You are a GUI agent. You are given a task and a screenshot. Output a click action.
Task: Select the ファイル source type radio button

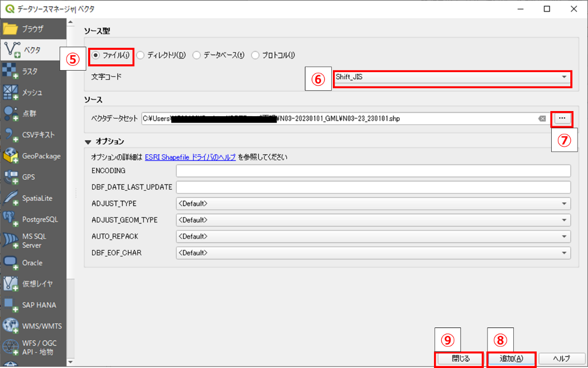pos(96,55)
